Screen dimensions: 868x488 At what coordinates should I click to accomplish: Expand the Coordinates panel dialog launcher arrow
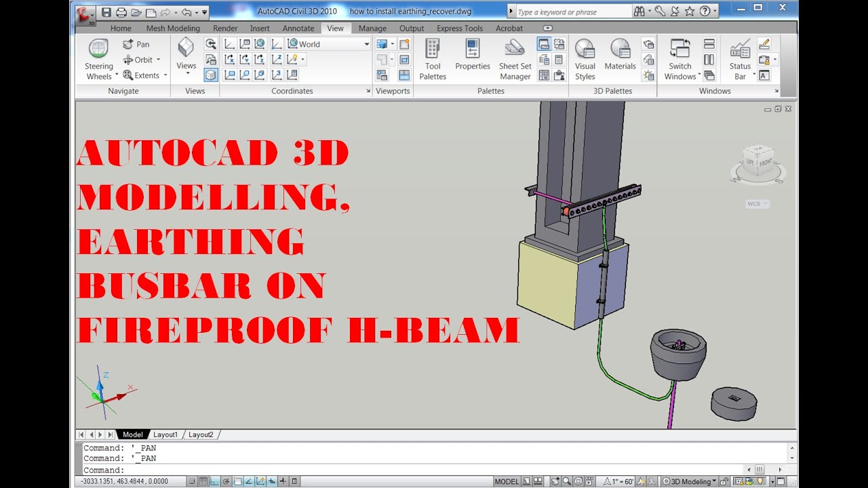(368, 91)
